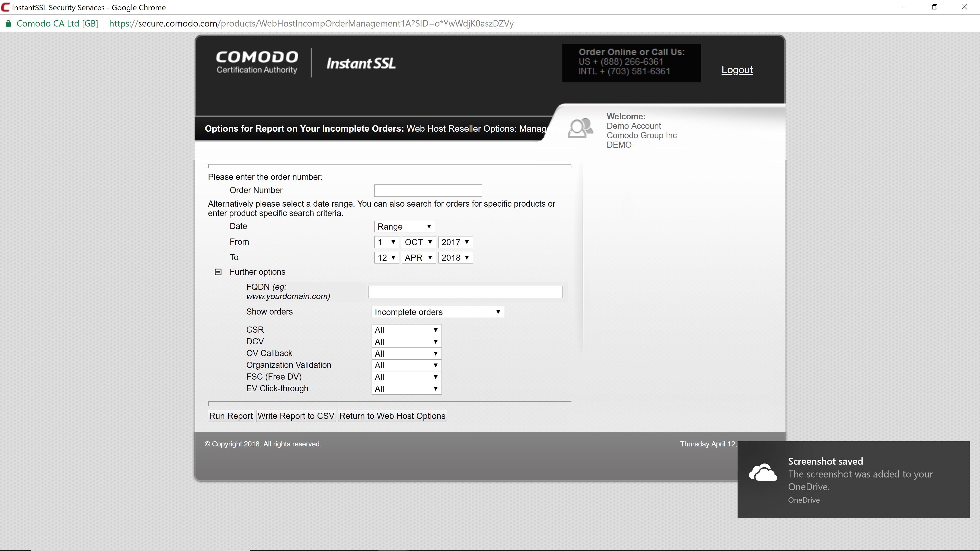Click the browser address URL

click(311, 23)
